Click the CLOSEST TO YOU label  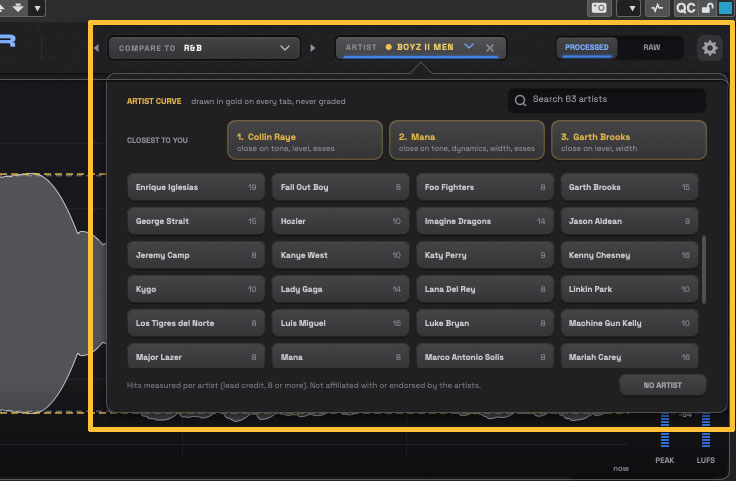click(x=157, y=140)
